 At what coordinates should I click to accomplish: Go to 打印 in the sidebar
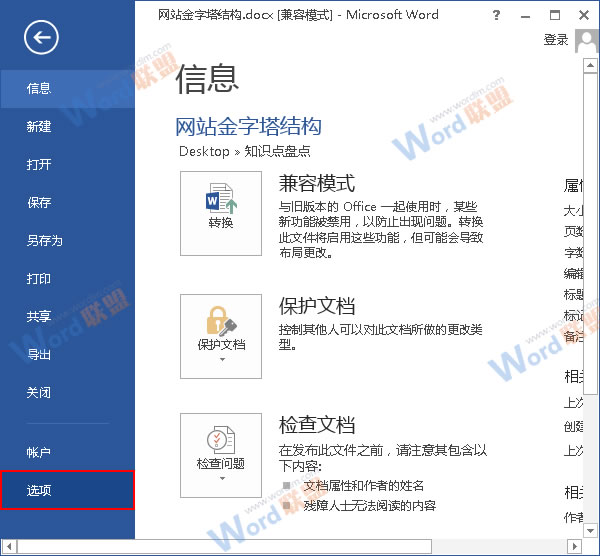(67, 279)
